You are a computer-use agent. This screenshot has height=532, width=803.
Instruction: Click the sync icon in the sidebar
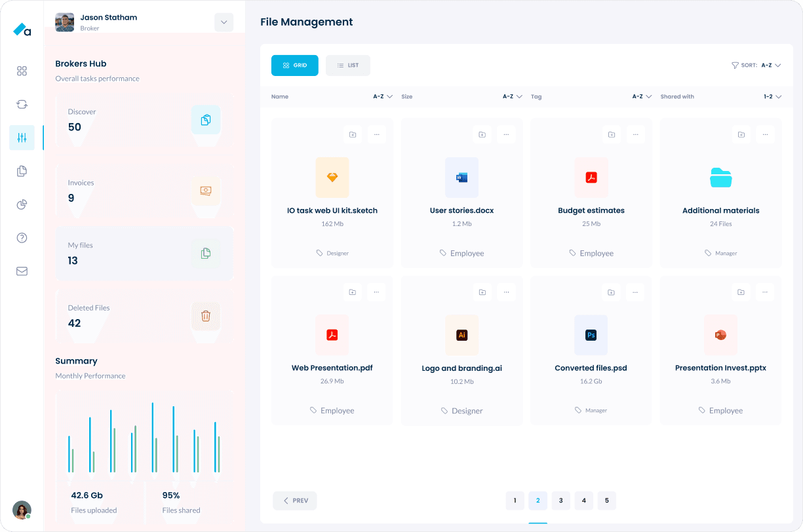tap(22, 104)
